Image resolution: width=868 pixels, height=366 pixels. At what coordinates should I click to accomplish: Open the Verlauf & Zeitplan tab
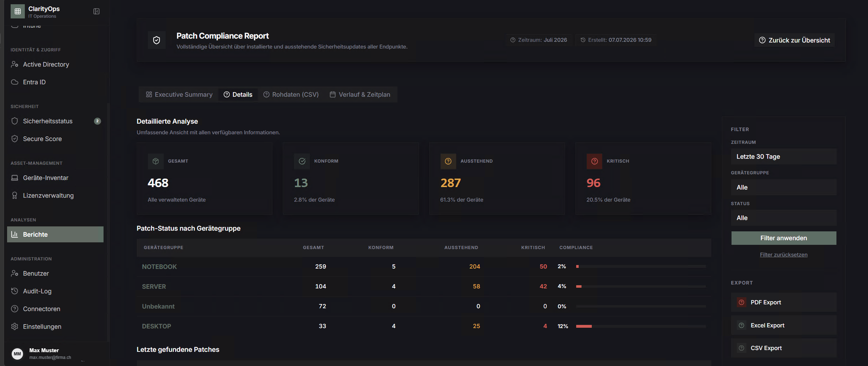360,95
